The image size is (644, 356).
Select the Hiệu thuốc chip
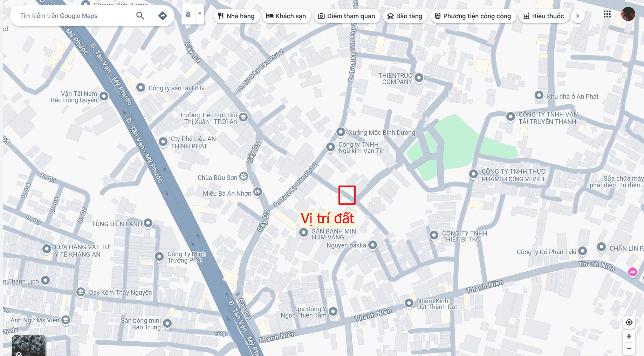click(x=544, y=16)
